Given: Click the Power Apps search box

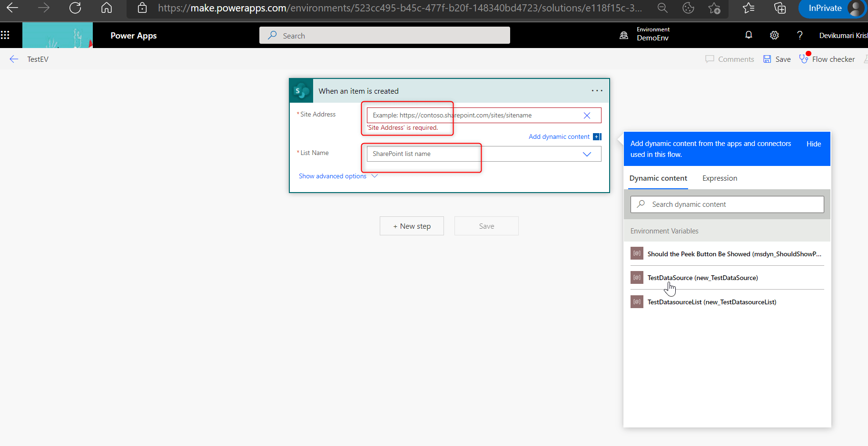Looking at the screenshot, I should (x=385, y=35).
